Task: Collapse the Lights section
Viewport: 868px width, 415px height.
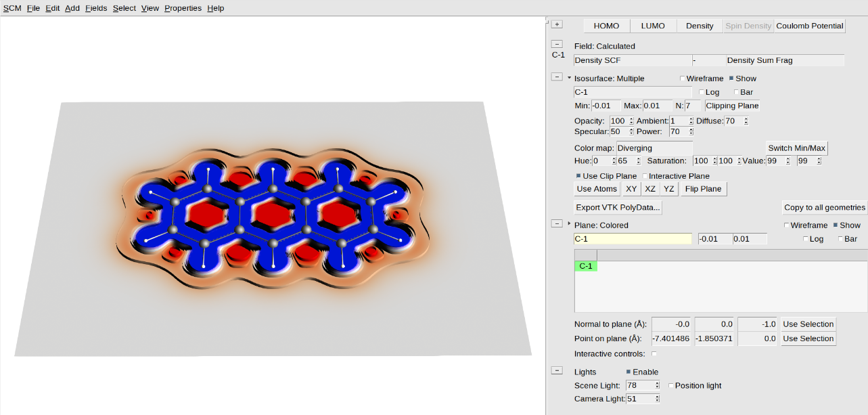Action: (556, 370)
